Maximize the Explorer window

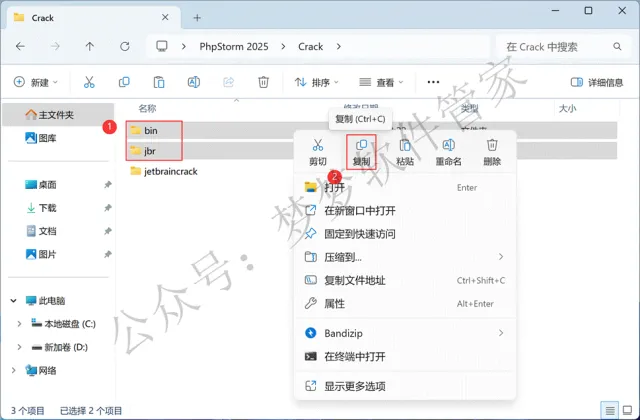(x=588, y=10)
